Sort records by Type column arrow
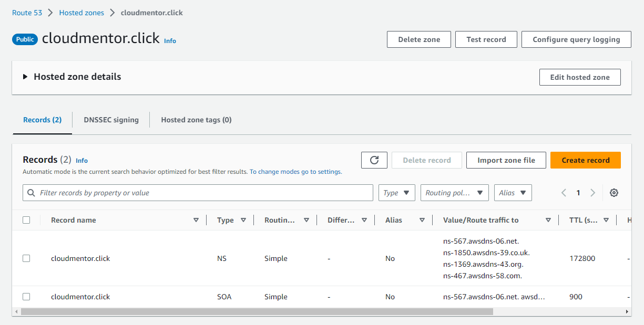 coord(243,220)
